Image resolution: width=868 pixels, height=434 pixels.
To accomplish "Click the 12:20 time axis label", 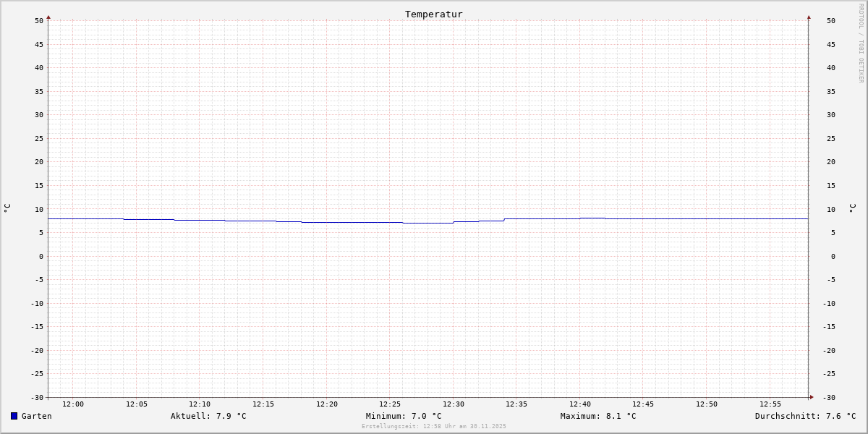I will [x=327, y=404].
